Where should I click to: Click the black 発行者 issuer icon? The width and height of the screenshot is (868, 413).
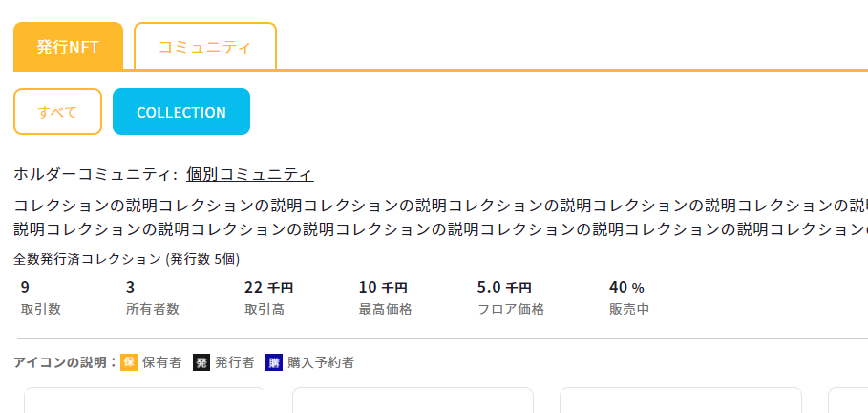click(201, 362)
